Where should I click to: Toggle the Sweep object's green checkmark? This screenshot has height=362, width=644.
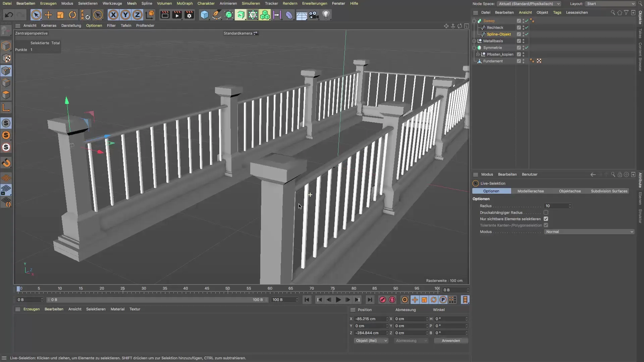527,21
